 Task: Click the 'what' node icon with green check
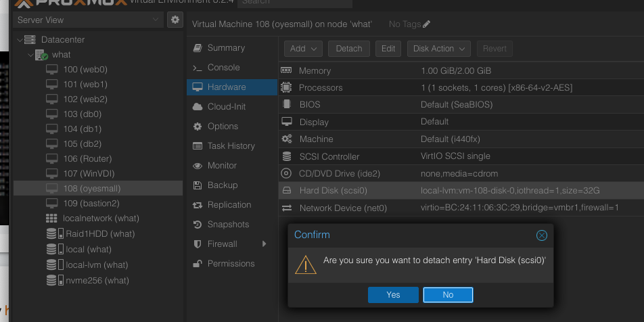[41, 55]
